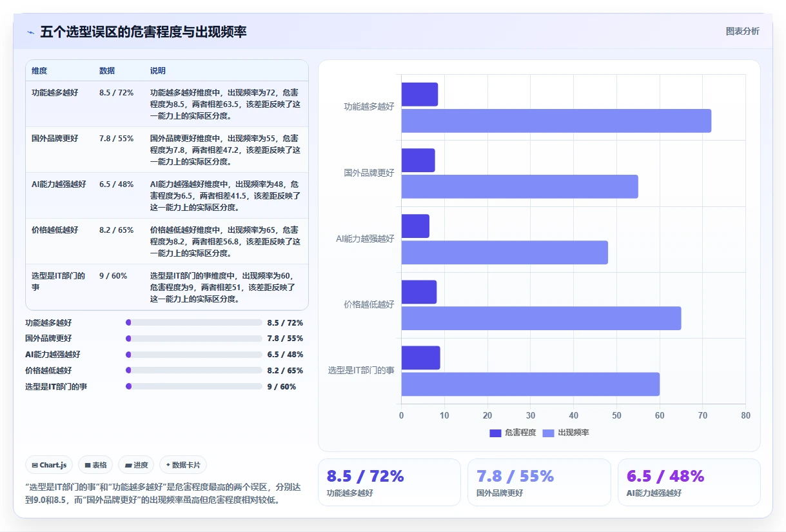Image resolution: width=786 pixels, height=532 pixels.
Task: Click the page title 五个选型误区的危害程度与出现频率
Action: click(143, 32)
